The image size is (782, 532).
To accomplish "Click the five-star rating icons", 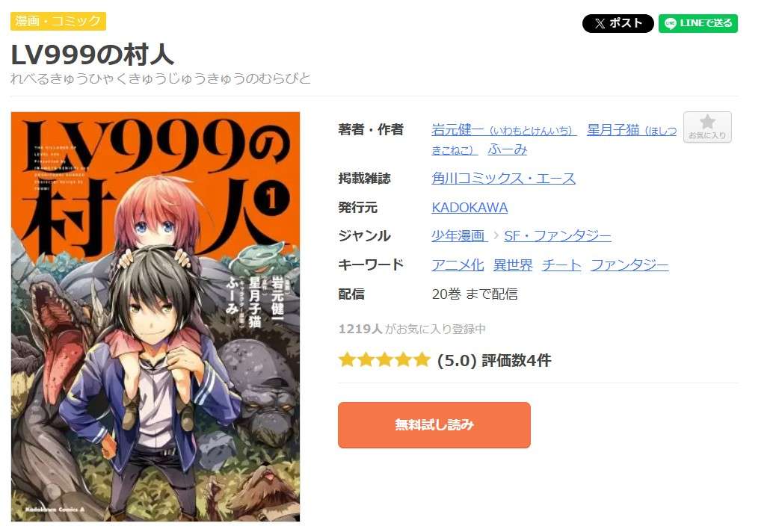I will (384, 359).
